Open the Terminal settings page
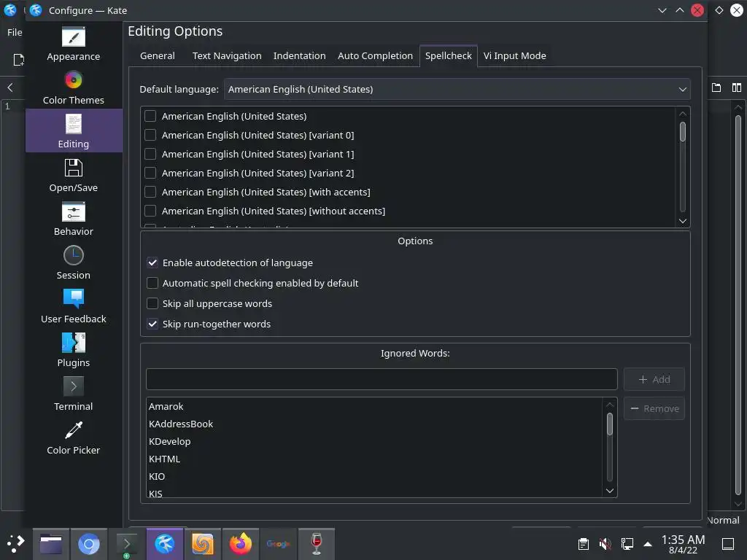 pyautogui.click(x=74, y=394)
